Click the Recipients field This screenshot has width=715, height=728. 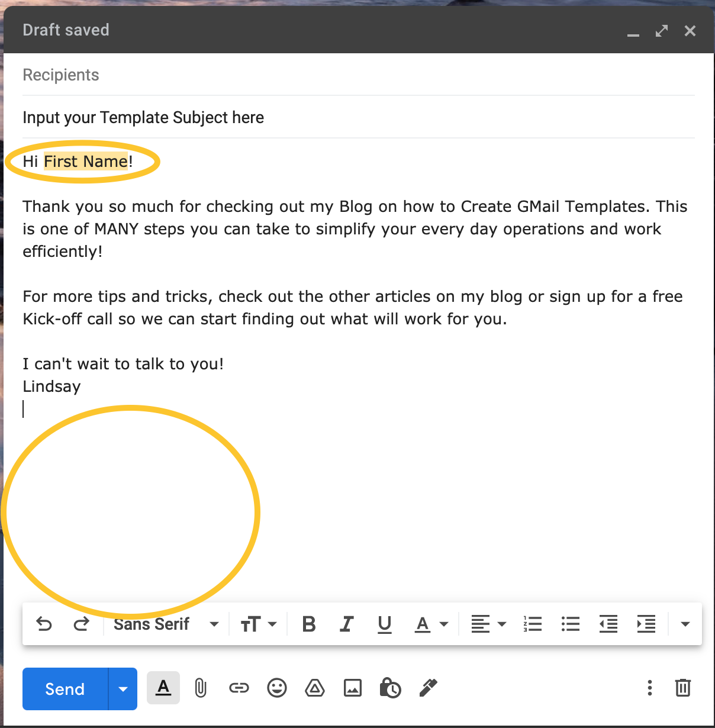pyautogui.click(x=61, y=75)
